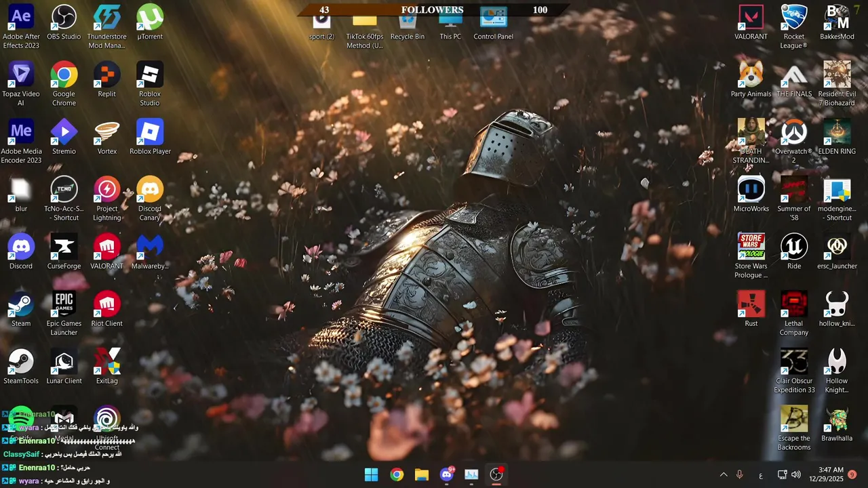This screenshot has width=868, height=488.
Task: Select the Google Chrome desktop shortcut
Action: pyautogui.click(x=64, y=85)
